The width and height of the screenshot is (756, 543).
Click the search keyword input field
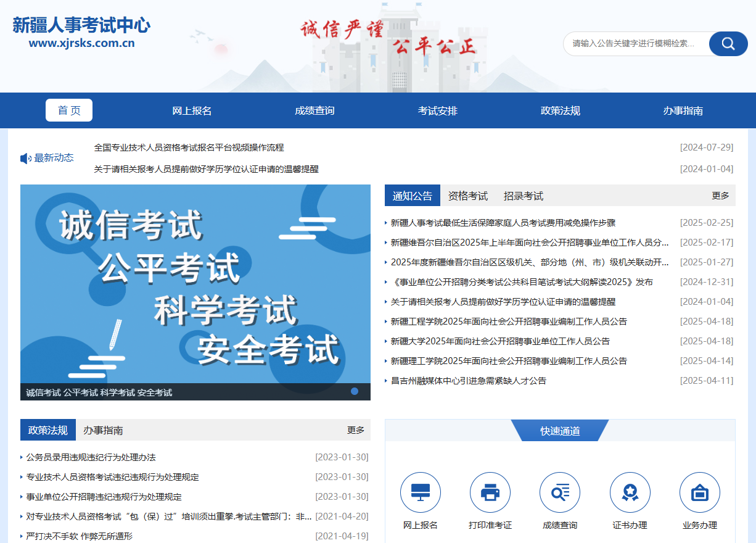tap(635, 44)
